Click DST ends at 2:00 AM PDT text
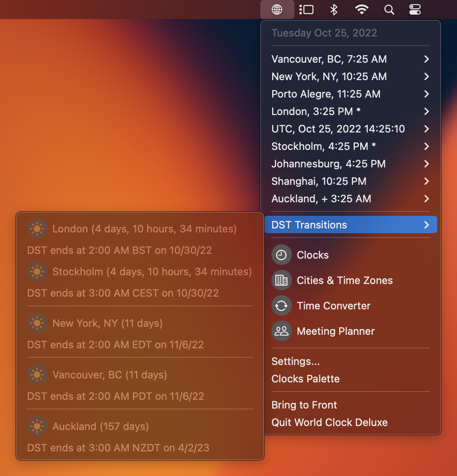Image resolution: width=457 pixels, height=476 pixels. point(115,396)
